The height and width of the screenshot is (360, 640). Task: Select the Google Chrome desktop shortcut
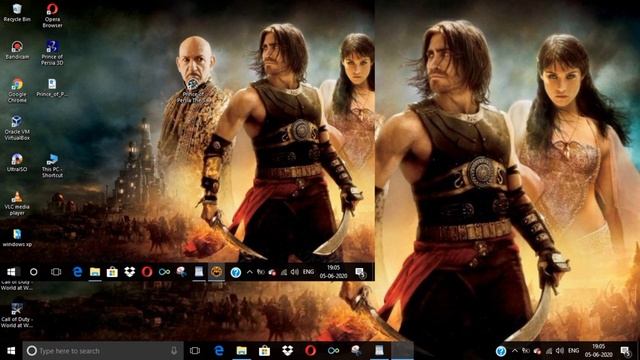click(x=17, y=90)
